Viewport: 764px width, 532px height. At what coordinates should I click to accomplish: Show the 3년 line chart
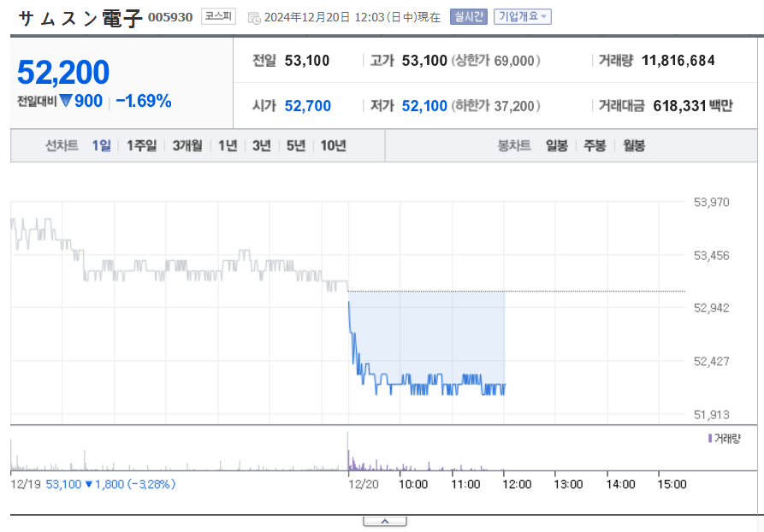point(261,145)
